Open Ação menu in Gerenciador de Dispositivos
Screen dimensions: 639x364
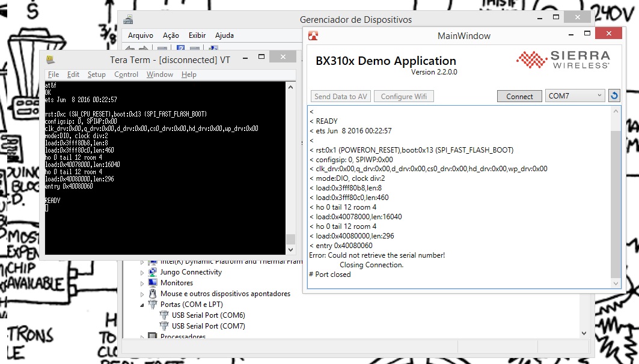click(171, 35)
